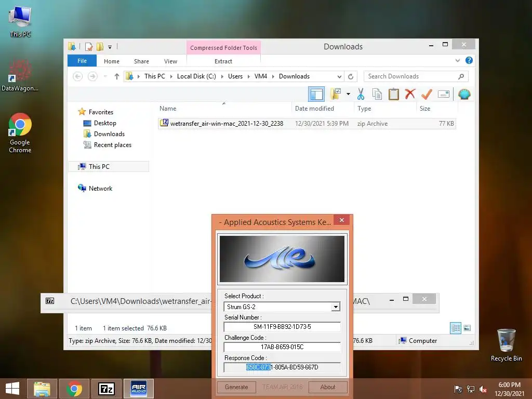The width and height of the screenshot is (532, 399).
Task: Open Recent places in Favorites
Action: tap(112, 145)
